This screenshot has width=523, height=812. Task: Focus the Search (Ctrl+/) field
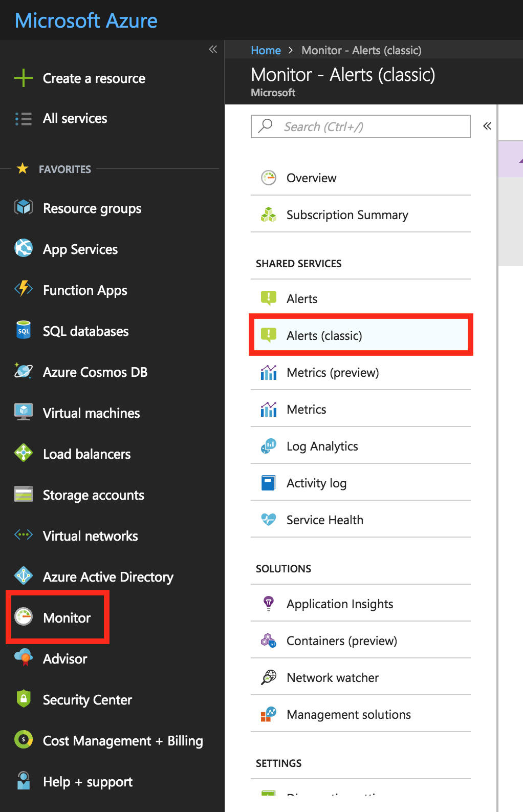click(361, 126)
